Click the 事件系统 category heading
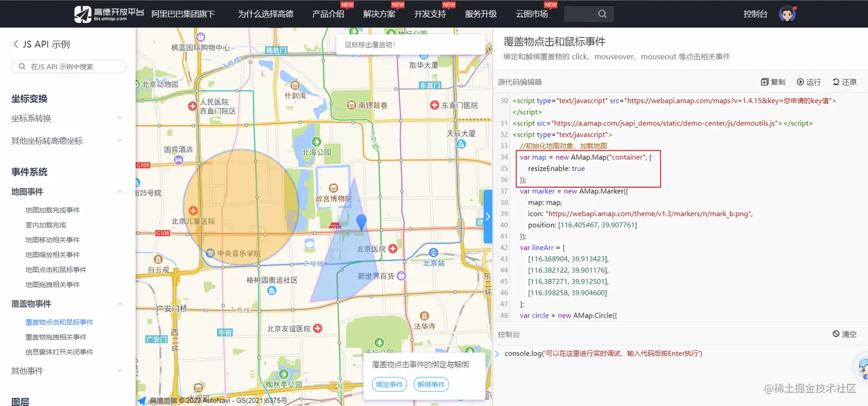Viewport: 868px width, 406px height. (x=29, y=172)
